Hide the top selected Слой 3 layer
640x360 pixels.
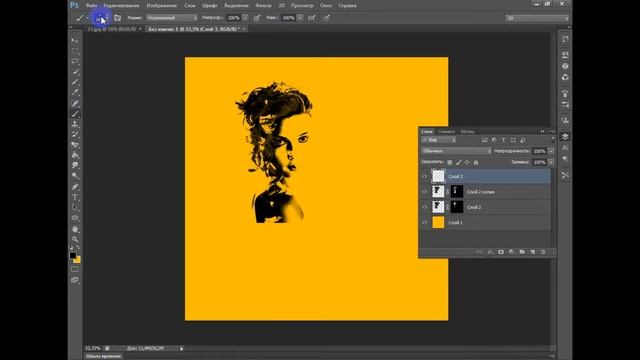click(424, 176)
